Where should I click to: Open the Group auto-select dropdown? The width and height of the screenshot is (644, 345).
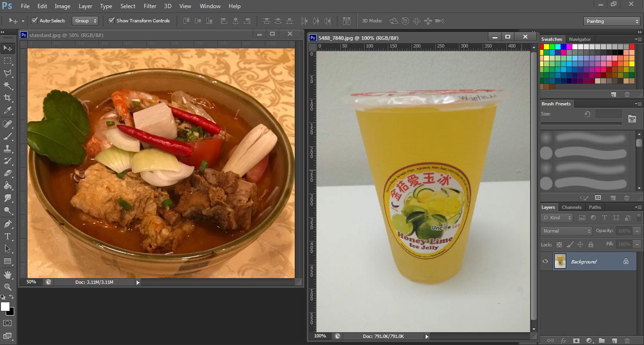click(85, 21)
